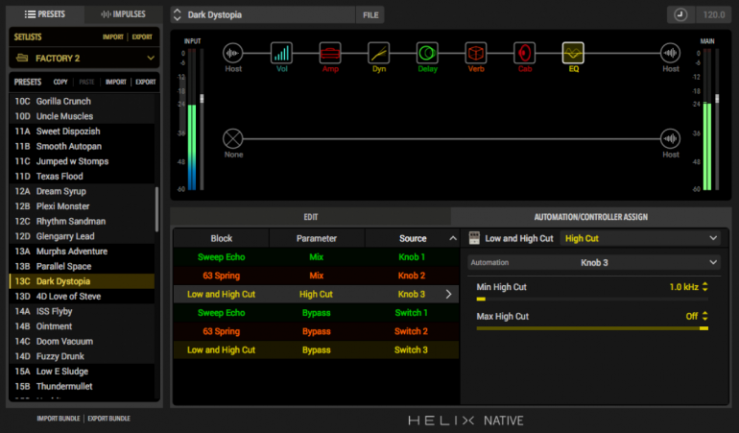The width and height of the screenshot is (739, 433).
Task: Click the Cab block icon
Action: point(524,52)
